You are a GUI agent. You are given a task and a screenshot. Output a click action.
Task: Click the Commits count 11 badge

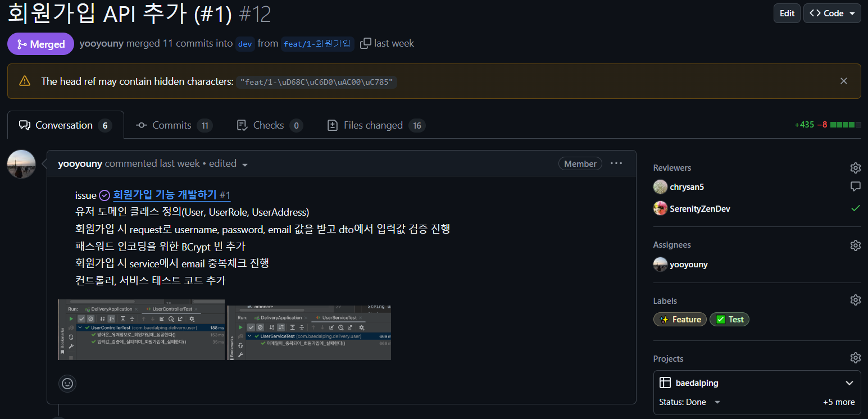point(204,125)
